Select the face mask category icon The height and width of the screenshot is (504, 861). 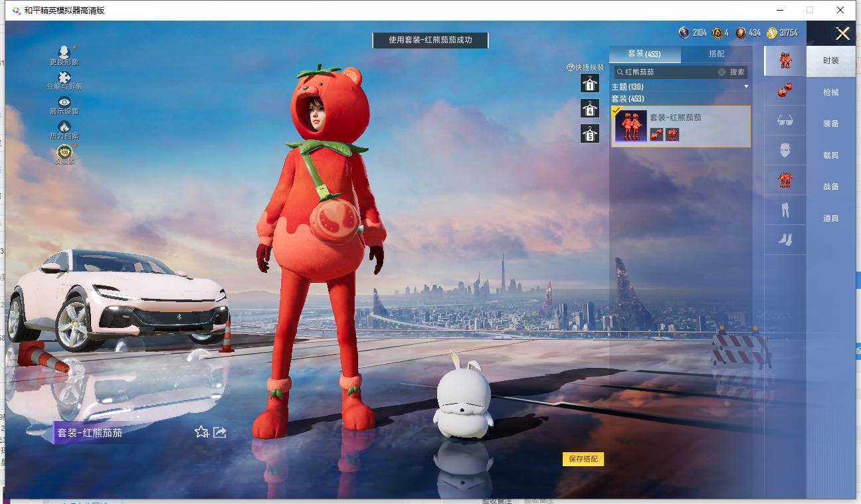[785, 150]
